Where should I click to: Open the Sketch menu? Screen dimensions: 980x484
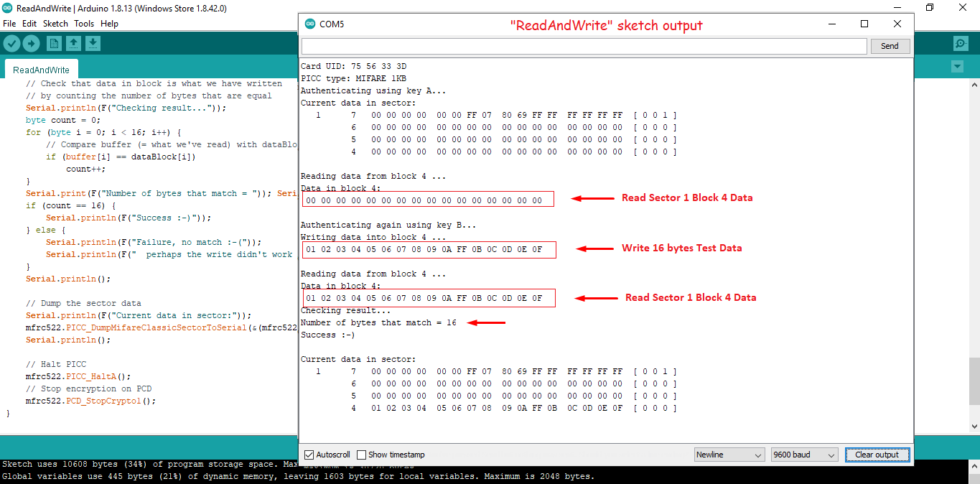tap(55, 24)
